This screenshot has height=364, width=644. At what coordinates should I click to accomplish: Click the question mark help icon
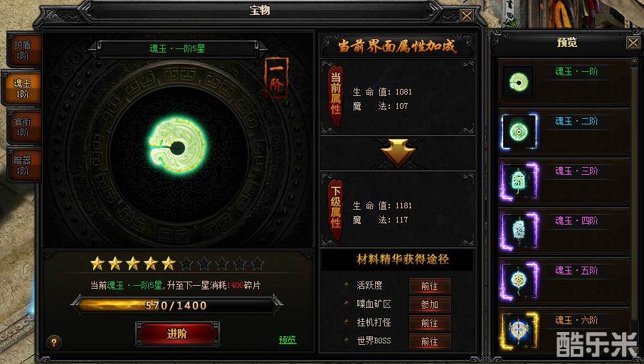point(54,342)
